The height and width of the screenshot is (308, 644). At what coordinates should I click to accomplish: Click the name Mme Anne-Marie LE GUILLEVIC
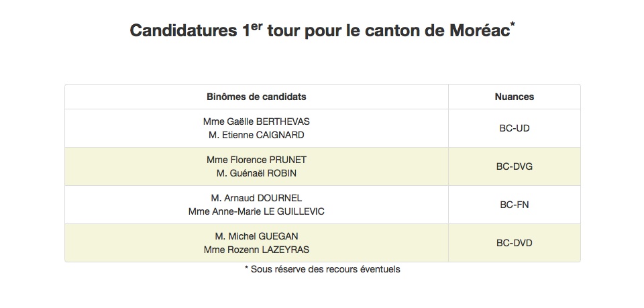pyautogui.click(x=256, y=211)
